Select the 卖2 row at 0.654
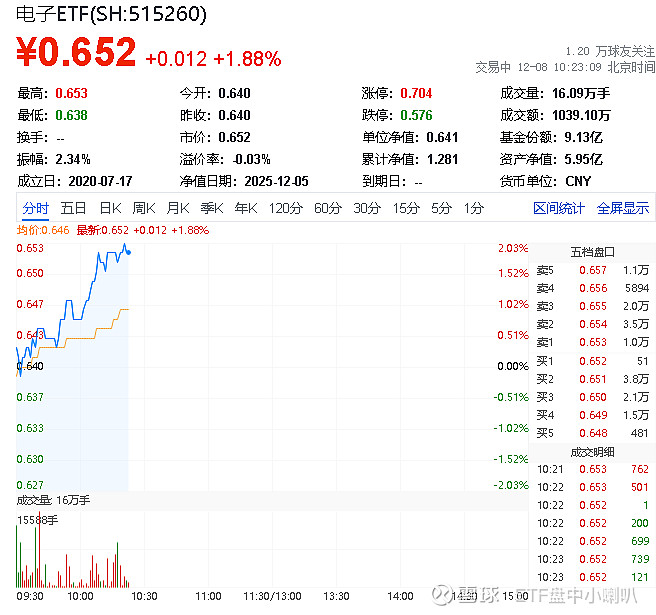 592,324
